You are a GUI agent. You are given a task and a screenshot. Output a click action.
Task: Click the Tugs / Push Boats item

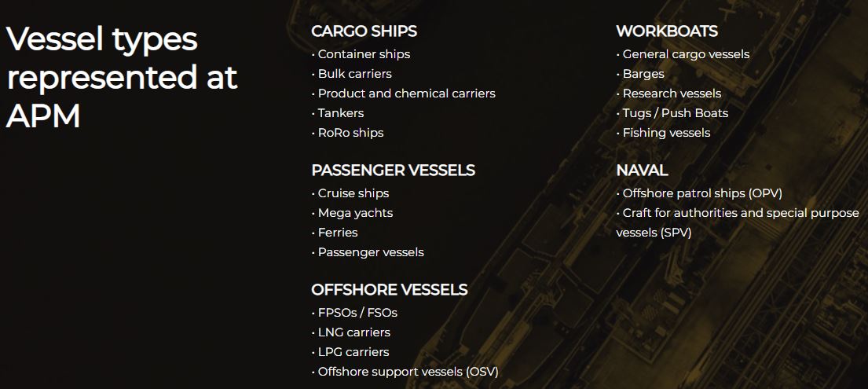point(672,113)
